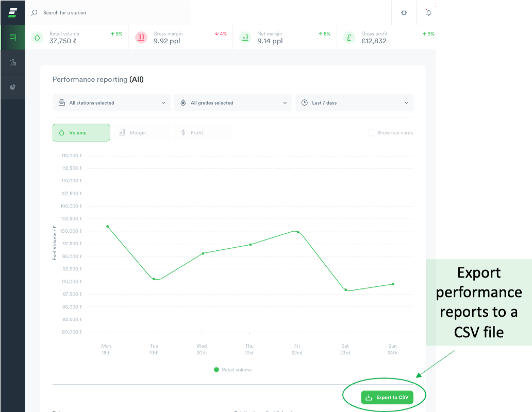Viewport: 532px width, 412px height.
Task: Click the Net margin summary card
Action: click(x=284, y=37)
